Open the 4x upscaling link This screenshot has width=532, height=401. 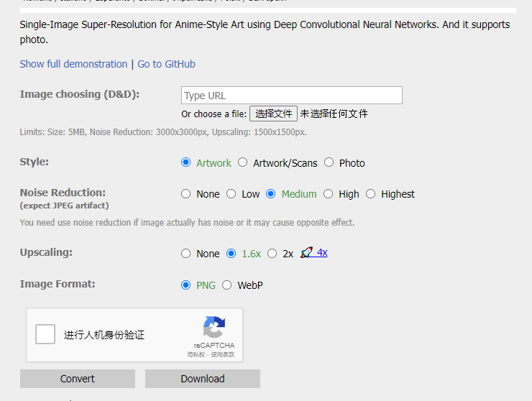pyautogui.click(x=322, y=252)
